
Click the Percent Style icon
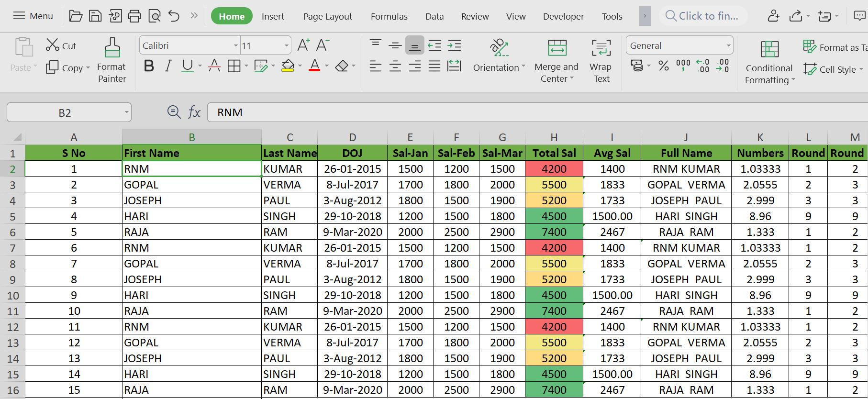tap(663, 66)
